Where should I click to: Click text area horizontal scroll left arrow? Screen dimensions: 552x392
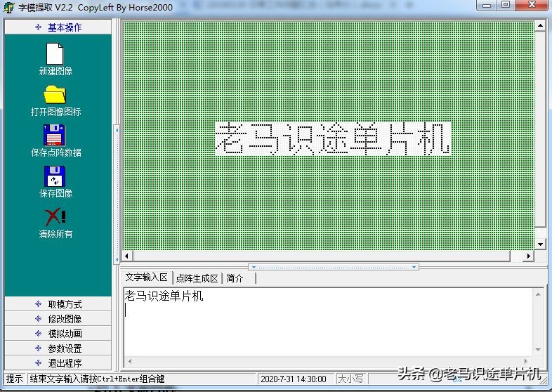(x=130, y=361)
